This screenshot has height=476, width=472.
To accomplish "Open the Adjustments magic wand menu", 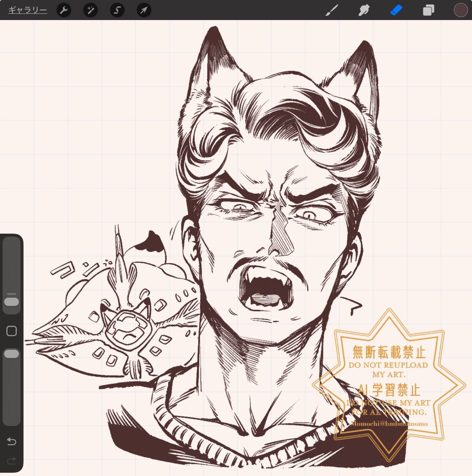I will click(x=90, y=10).
